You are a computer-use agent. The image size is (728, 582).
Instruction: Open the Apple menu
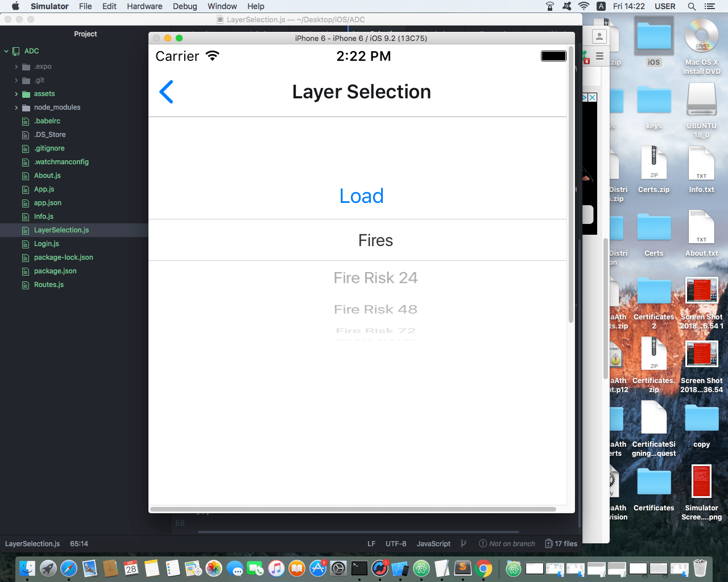[15, 6]
